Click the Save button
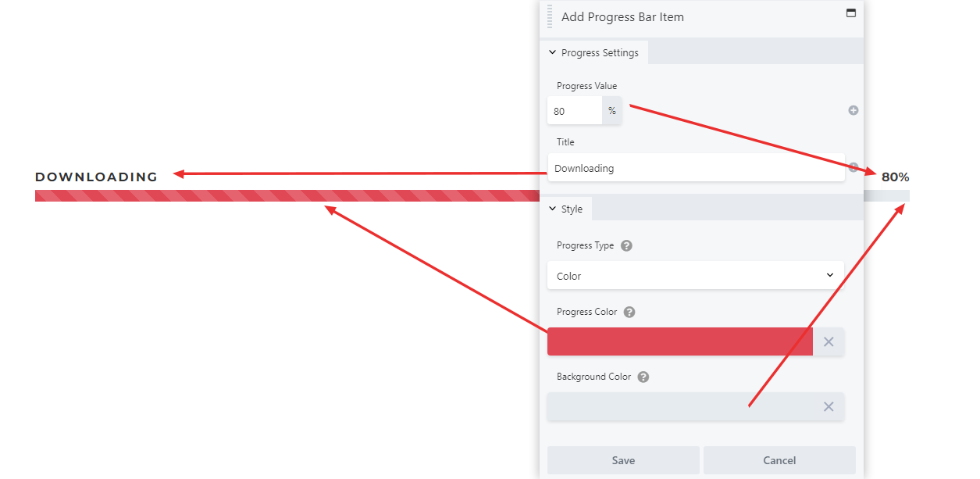The image size is (980, 479). pyautogui.click(x=623, y=460)
